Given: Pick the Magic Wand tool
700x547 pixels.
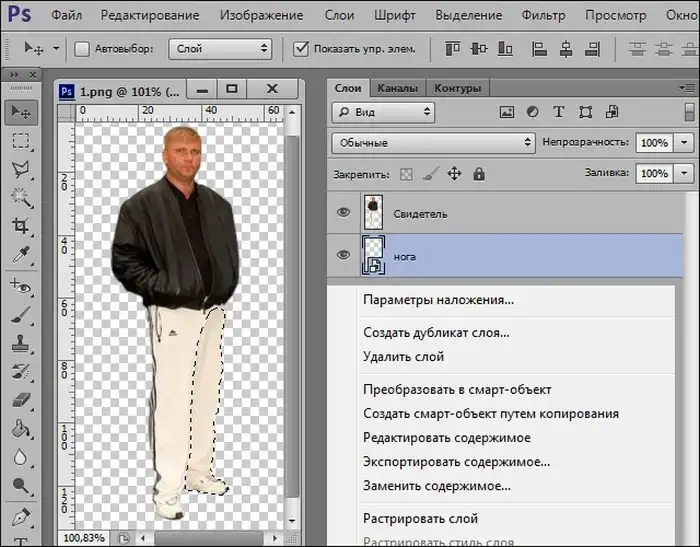Looking at the screenshot, I should tap(21, 198).
